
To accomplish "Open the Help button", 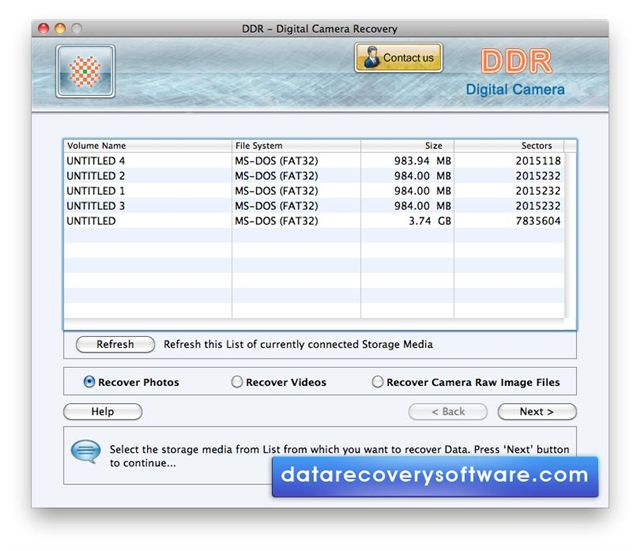I will tap(103, 411).
